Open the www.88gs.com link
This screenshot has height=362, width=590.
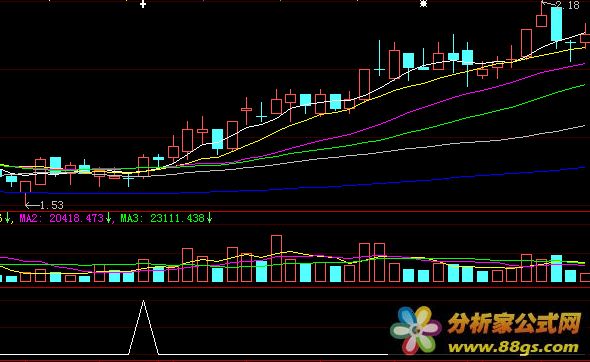(513, 347)
